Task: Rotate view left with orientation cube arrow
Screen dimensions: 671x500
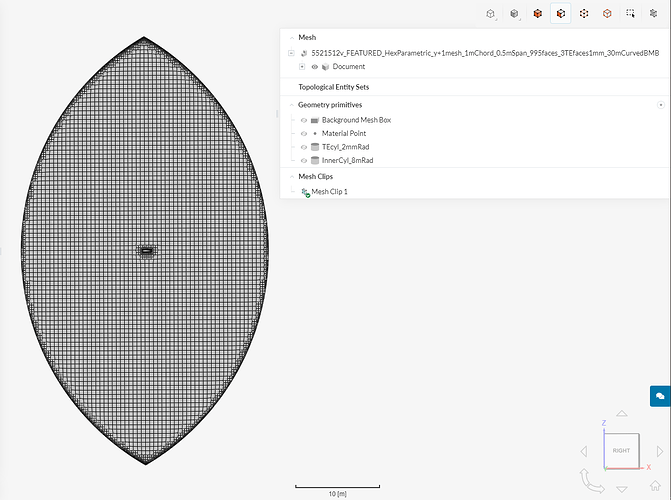Action: (x=584, y=451)
